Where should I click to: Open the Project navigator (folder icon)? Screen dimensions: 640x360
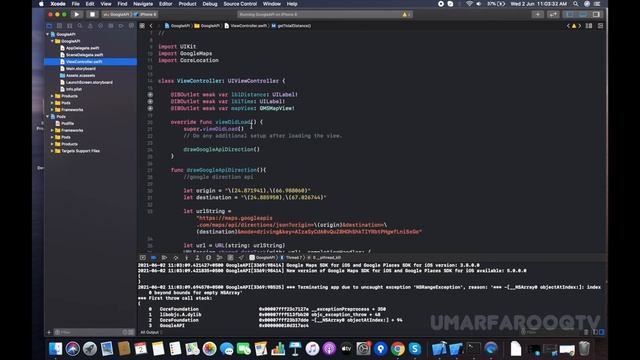[x=49, y=26]
